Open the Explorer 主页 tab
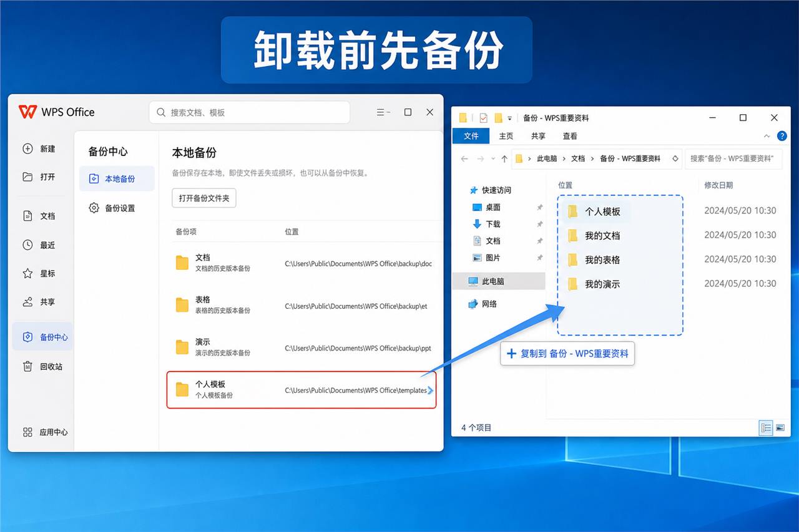Viewport: 799px width, 532px height. (506, 136)
